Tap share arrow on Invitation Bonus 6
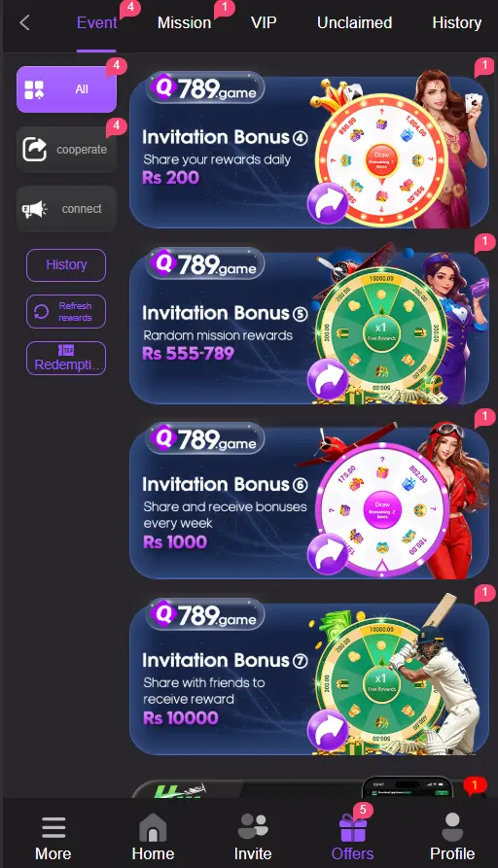The width and height of the screenshot is (498, 868). click(328, 555)
